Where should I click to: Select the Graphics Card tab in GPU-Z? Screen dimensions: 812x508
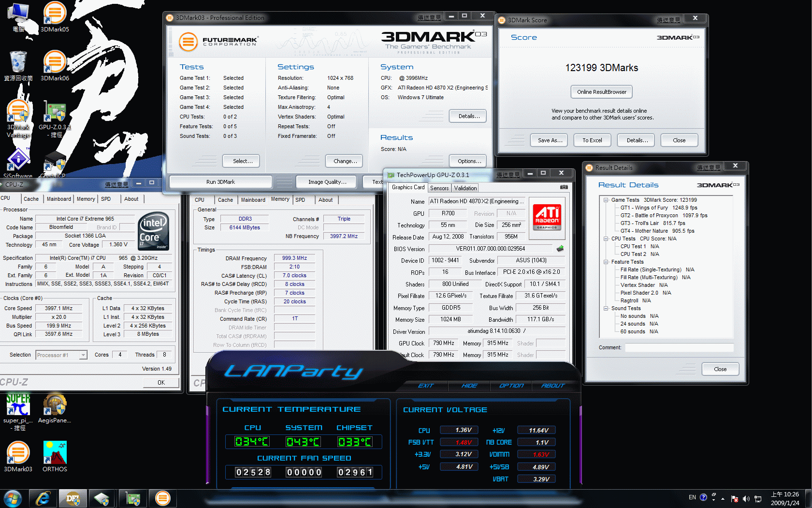(x=408, y=187)
